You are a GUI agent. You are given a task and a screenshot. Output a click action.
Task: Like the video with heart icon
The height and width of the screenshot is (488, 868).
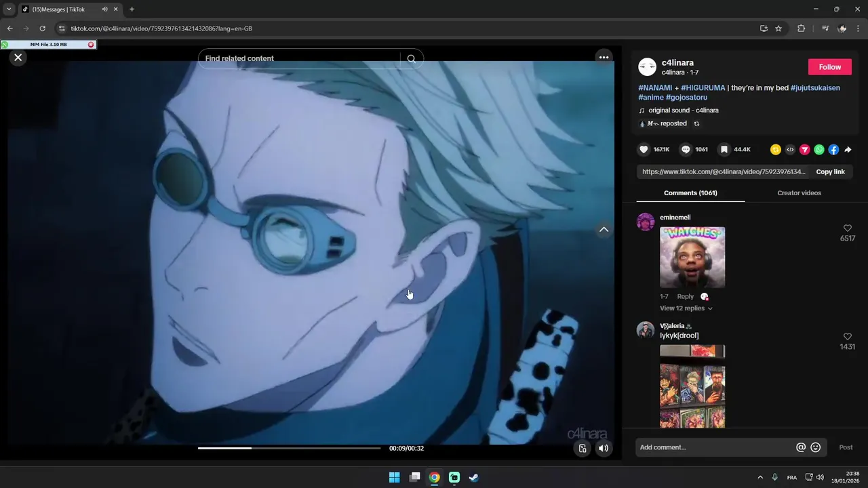pyautogui.click(x=644, y=150)
